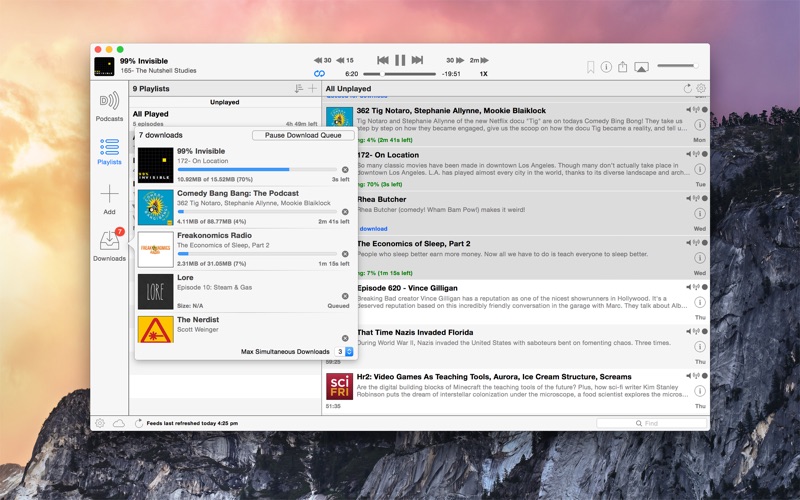Toggle the blue continuous-play loop icon

tap(320, 74)
